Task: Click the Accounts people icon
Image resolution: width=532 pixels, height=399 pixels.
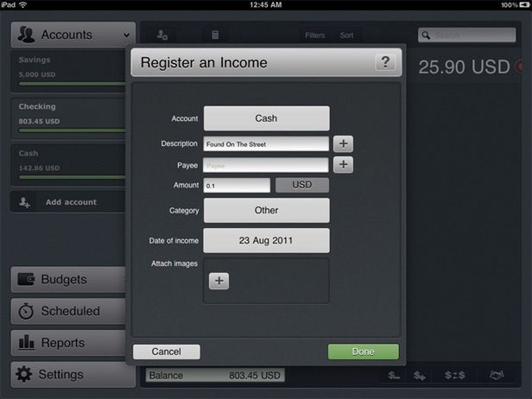Action: 26,35
